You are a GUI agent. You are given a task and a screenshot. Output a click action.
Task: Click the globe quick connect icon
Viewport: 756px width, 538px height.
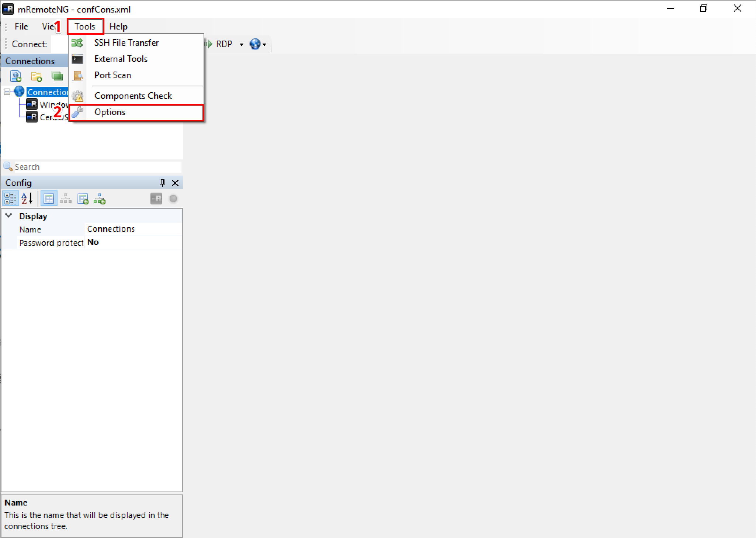(x=255, y=44)
